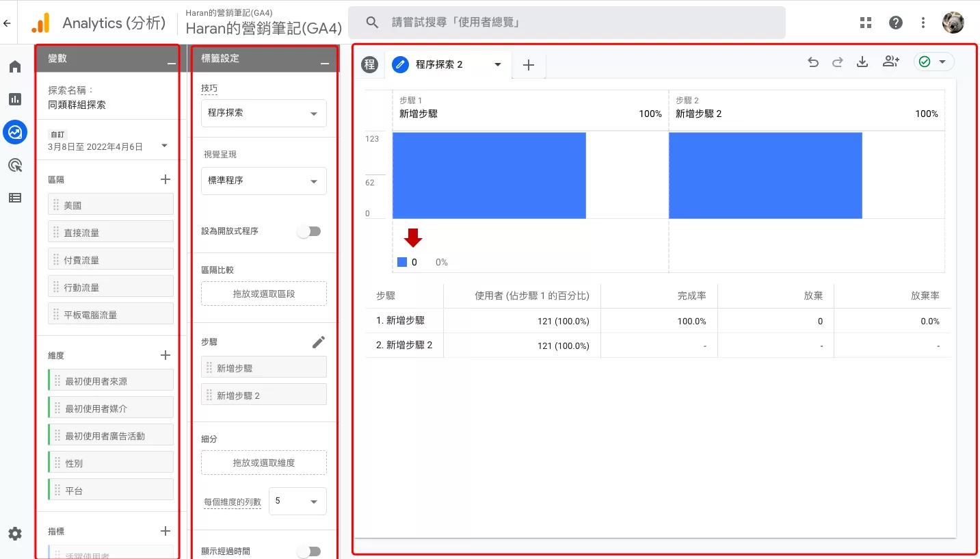This screenshot has height=559, width=980.
Task: Add a new exploration tab
Action: coord(528,65)
